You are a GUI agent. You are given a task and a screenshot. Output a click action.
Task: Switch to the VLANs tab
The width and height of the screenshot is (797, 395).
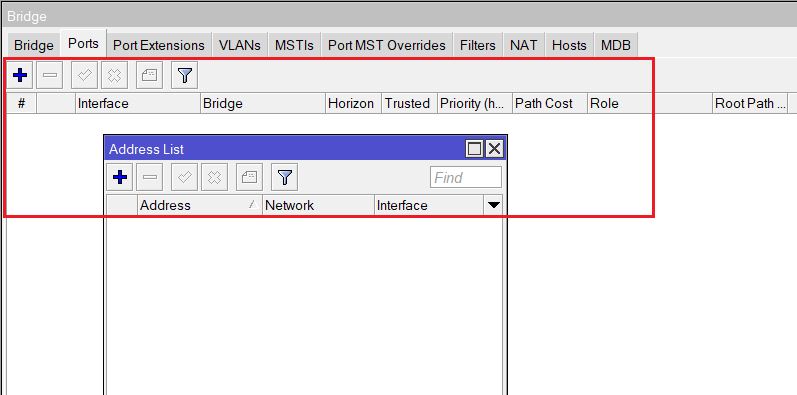(x=239, y=45)
